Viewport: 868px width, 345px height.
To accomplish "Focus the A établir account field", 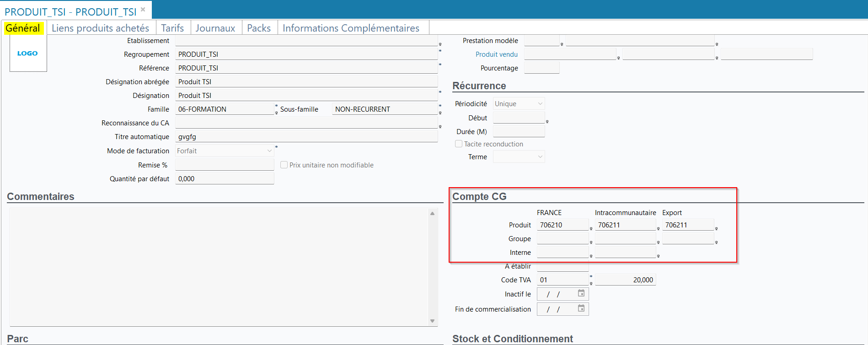I will (x=563, y=267).
